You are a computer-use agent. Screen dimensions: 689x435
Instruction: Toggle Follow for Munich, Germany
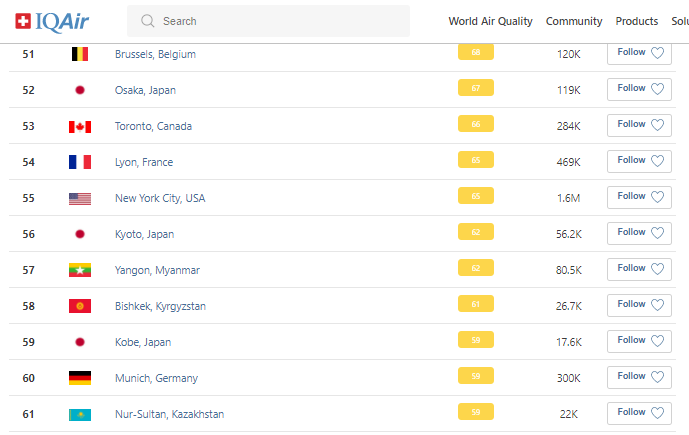pyautogui.click(x=639, y=377)
